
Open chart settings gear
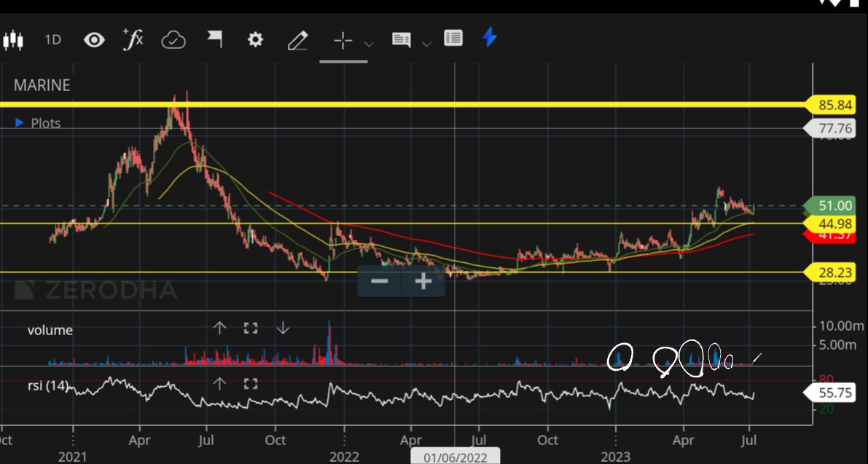pos(254,40)
